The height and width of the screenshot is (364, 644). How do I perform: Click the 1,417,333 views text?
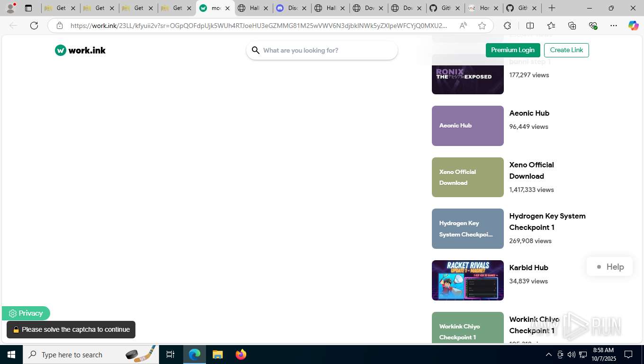[x=531, y=190]
